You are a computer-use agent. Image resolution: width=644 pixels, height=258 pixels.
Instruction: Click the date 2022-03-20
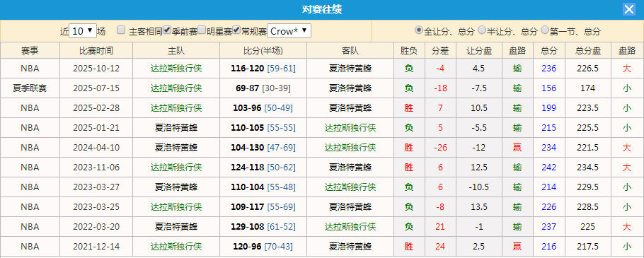[x=96, y=227]
